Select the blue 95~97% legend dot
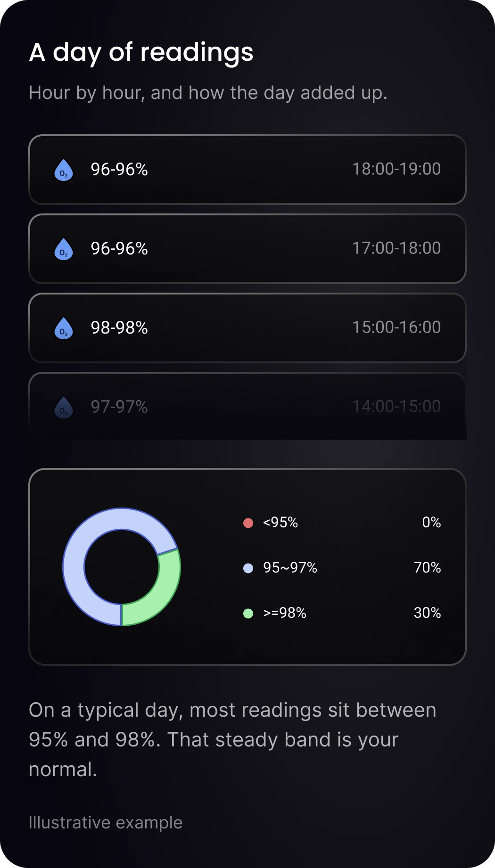The image size is (495, 868). tap(248, 568)
